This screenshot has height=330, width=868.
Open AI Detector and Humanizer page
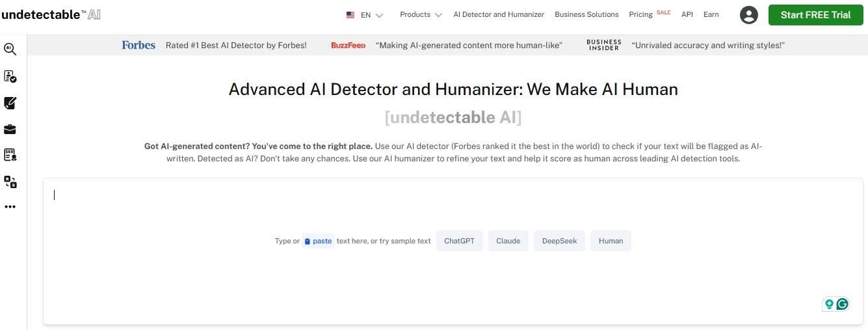[x=499, y=14]
